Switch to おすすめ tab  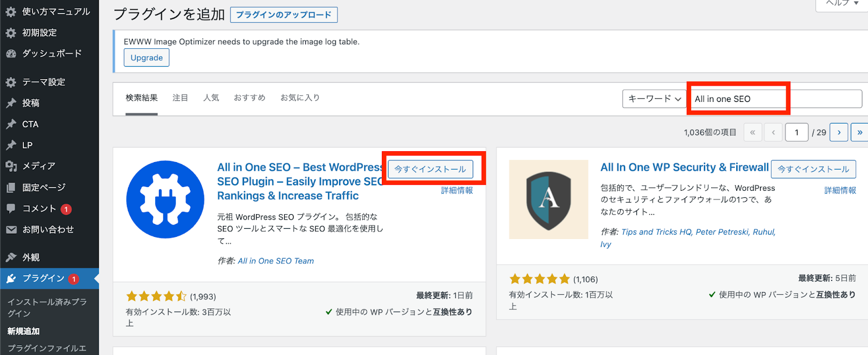pos(250,98)
